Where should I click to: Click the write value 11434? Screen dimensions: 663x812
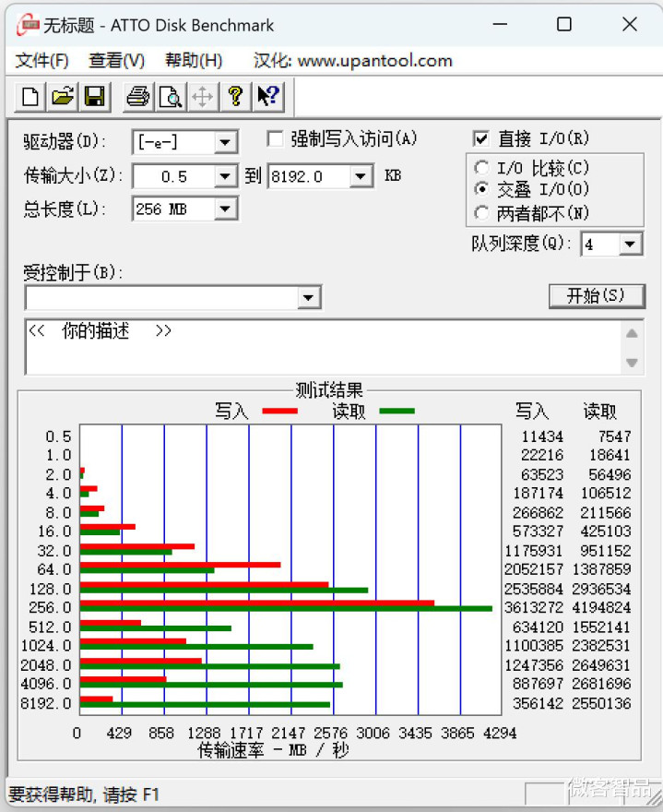(542, 436)
